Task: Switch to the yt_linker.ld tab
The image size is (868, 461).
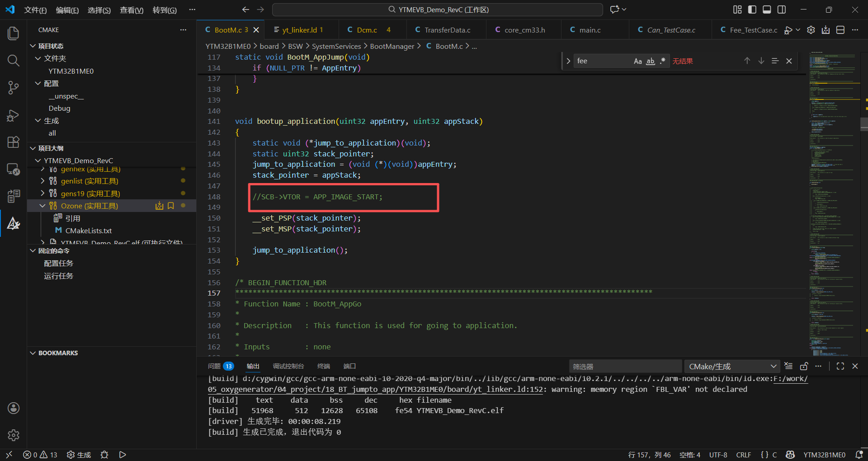Action: pyautogui.click(x=299, y=30)
